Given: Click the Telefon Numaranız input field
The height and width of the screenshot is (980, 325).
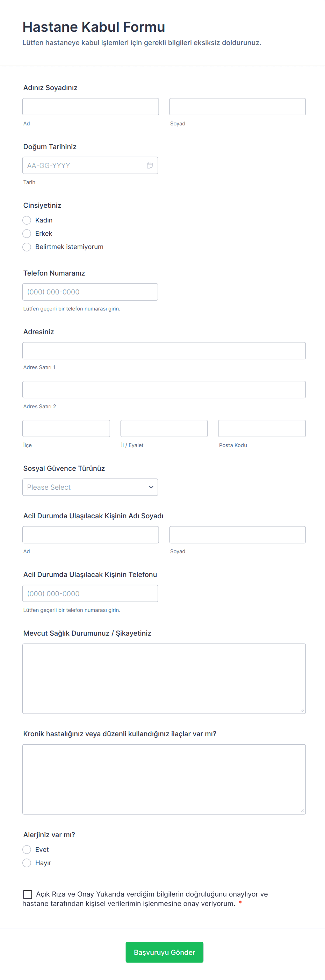Looking at the screenshot, I should pyautogui.click(x=90, y=292).
